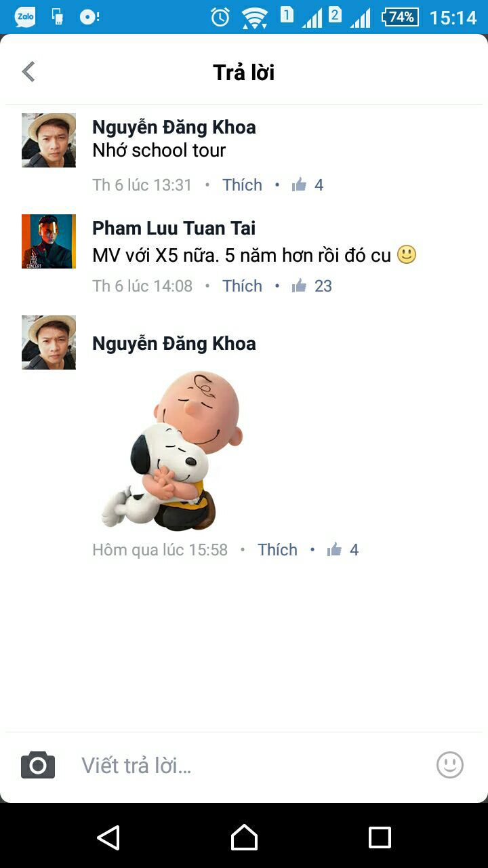The height and width of the screenshot is (868, 488).
Task: Open the Charlie Brown and Snoopy sticker
Action: pos(172,450)
